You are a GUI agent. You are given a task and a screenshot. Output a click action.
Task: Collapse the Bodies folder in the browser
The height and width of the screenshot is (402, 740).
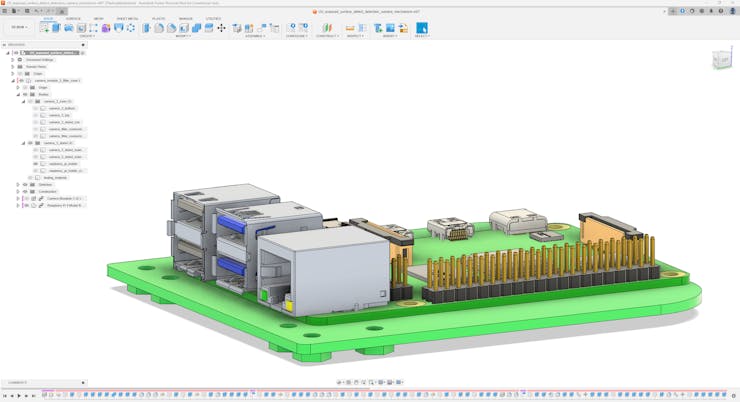18,94
